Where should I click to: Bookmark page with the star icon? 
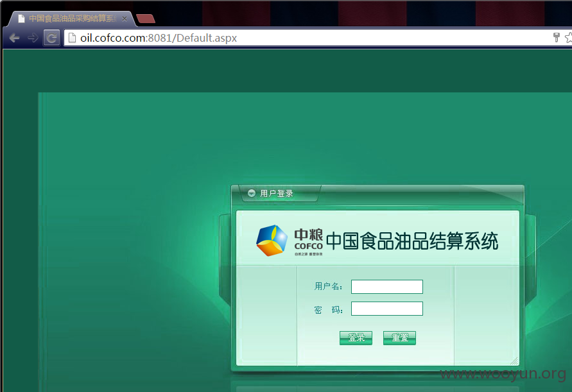click(x=568, y=38)
